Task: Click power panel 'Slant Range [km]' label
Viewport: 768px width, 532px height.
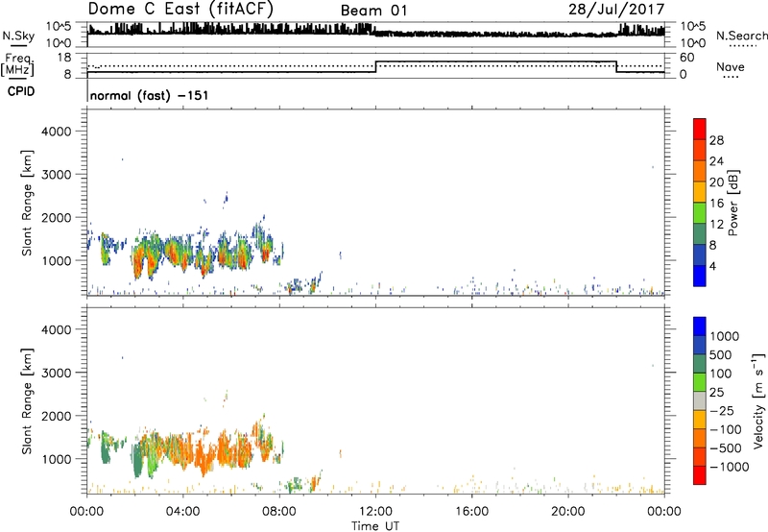Action: point(27,203)
